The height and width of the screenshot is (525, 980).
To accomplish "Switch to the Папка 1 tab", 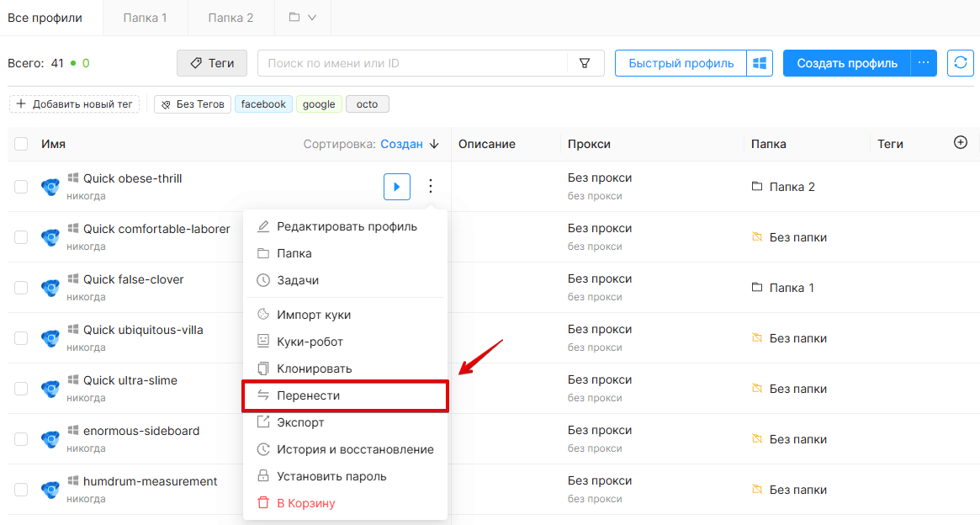I will pos(145,18).
